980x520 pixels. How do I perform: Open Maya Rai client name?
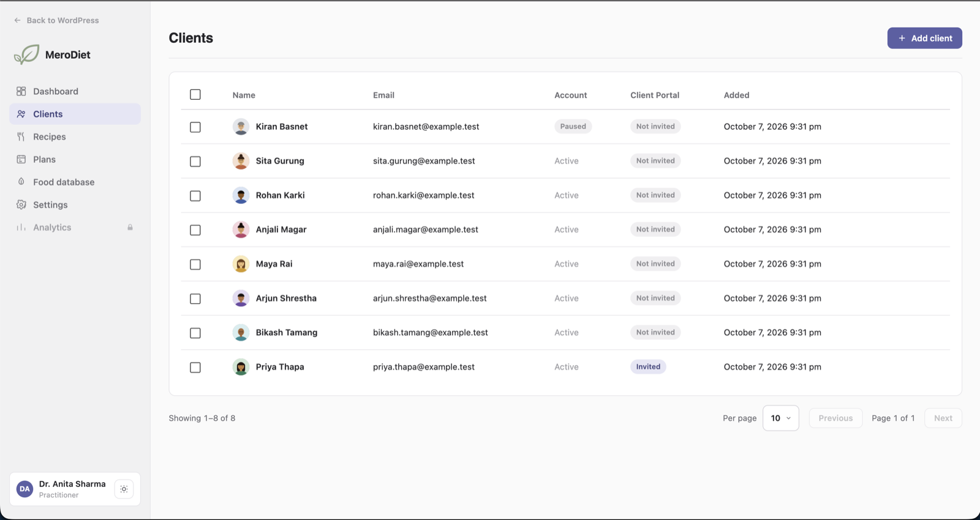click(x=274, y=264)
